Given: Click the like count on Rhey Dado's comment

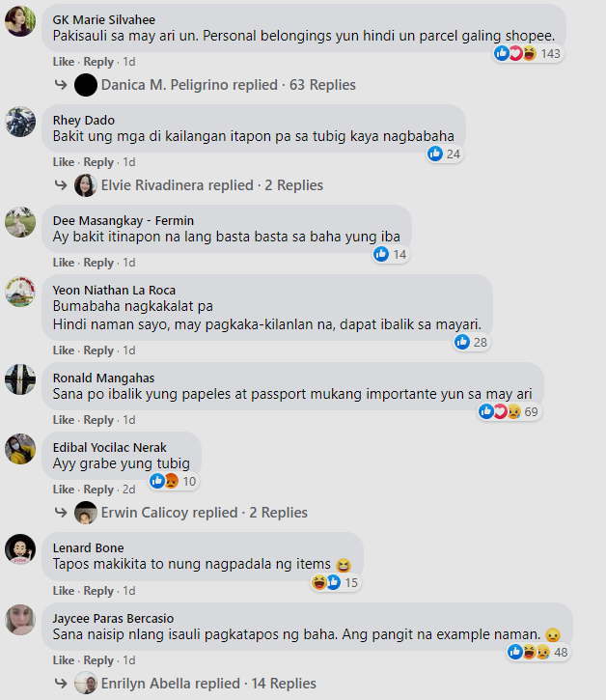Looking at the screenshot, I should tap(444, 154).
